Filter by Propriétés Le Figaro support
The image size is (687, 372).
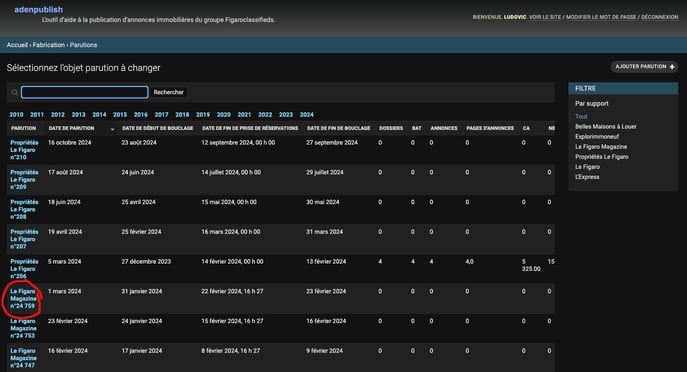coord(602,157)
